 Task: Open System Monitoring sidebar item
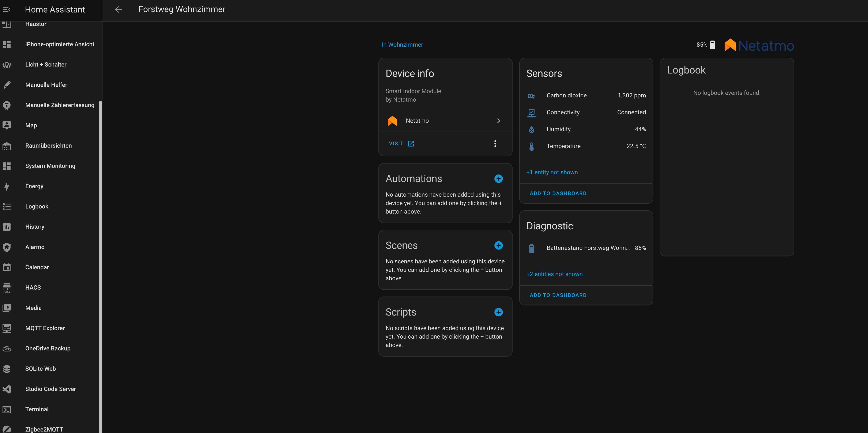50,166
